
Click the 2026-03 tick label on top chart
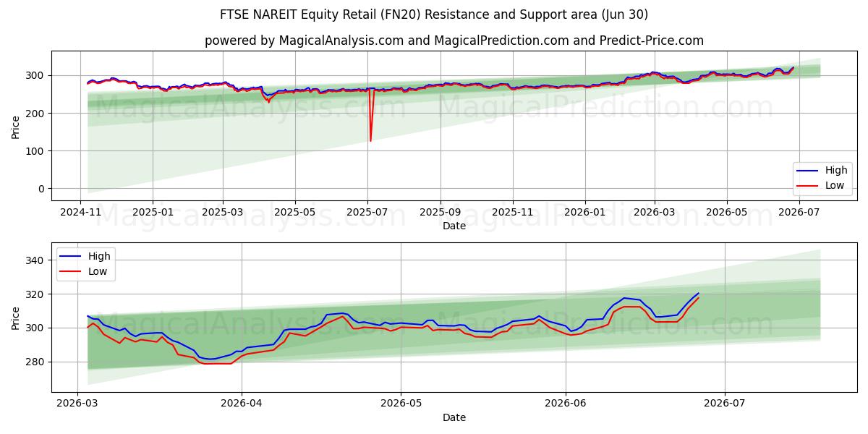click(x=655, y=213)
